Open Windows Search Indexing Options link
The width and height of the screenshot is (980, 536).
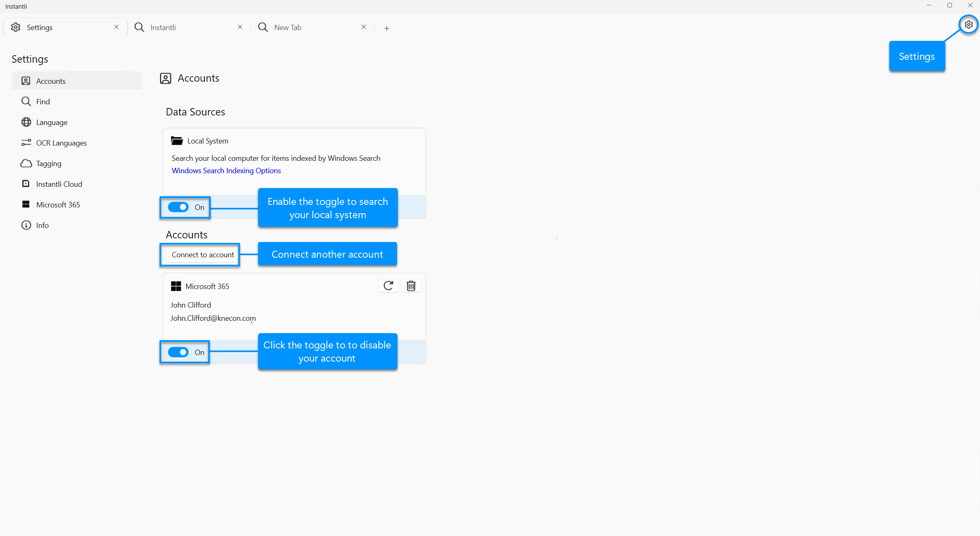(226, 171)
